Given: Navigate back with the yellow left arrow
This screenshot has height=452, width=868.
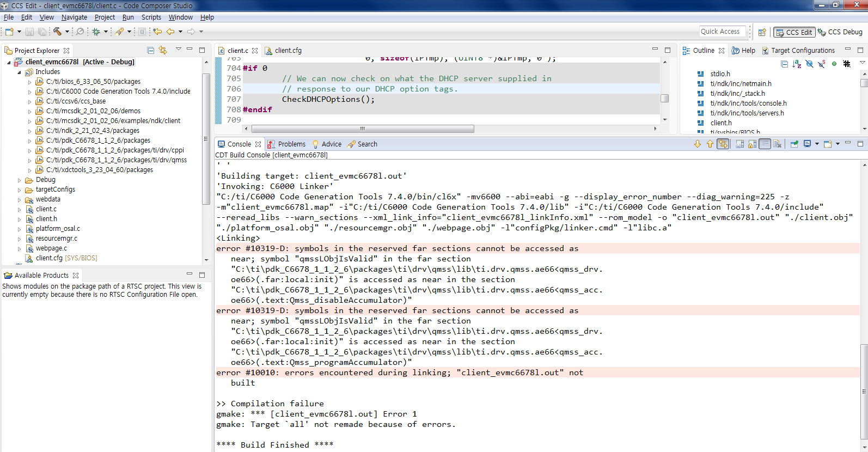Looking at the screenshot, I should pyautogui.click(x=170, y=32).
